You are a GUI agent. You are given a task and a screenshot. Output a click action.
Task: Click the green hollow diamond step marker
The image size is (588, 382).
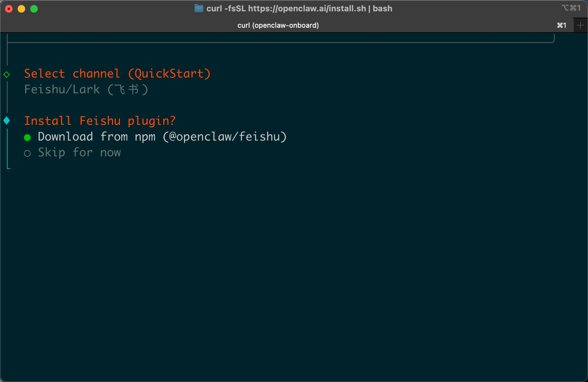[x=7, y=75]
